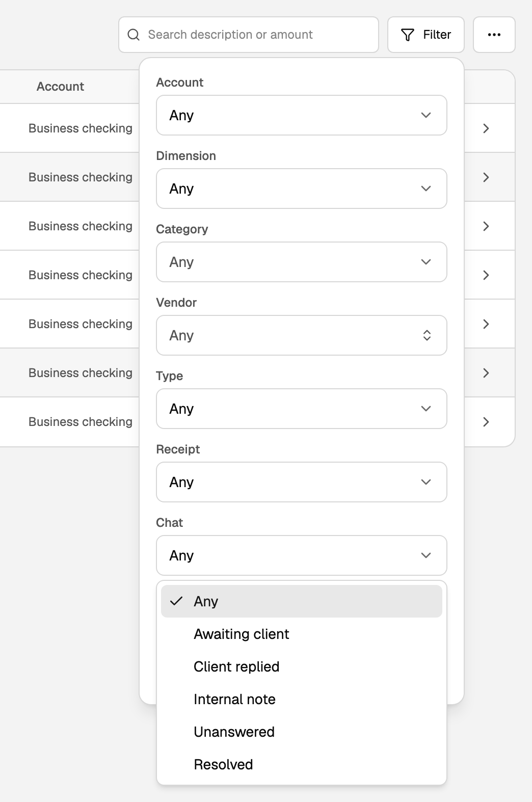
Task: Open the three-dots more options menu
Action: click(494, 35)
